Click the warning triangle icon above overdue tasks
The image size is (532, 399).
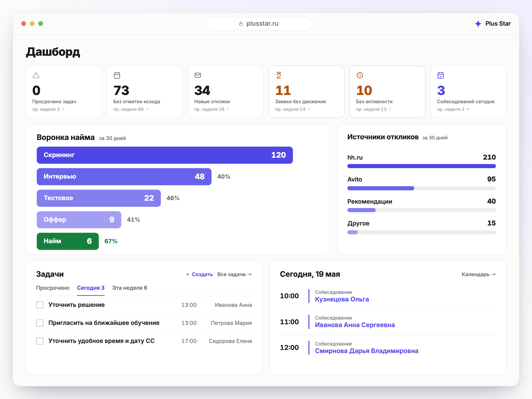36,75
